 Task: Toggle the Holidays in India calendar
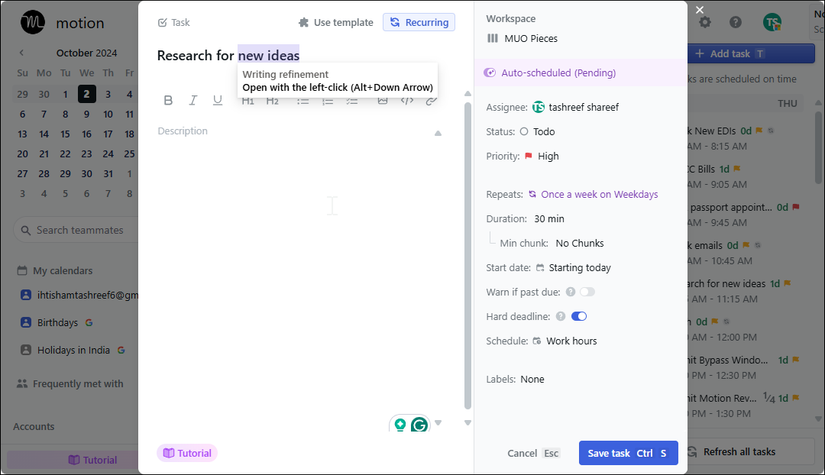(x=25, y=350)
